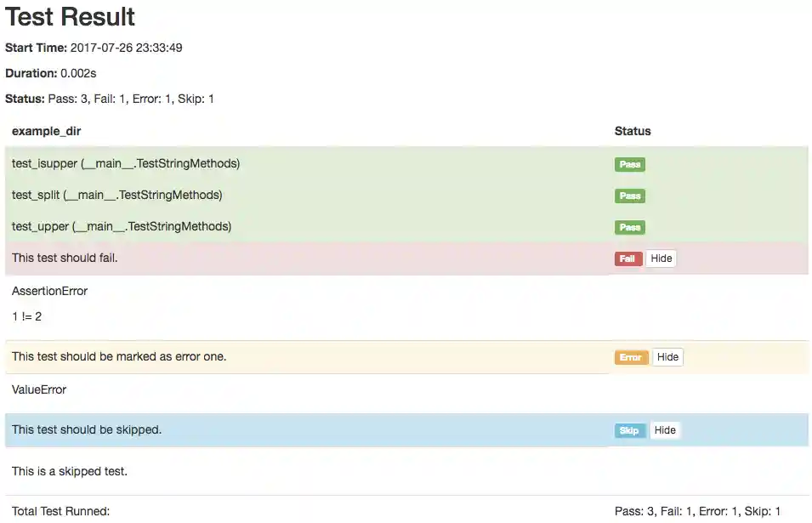
Task: Hide details of the failed test
Action: pos(661,259)
